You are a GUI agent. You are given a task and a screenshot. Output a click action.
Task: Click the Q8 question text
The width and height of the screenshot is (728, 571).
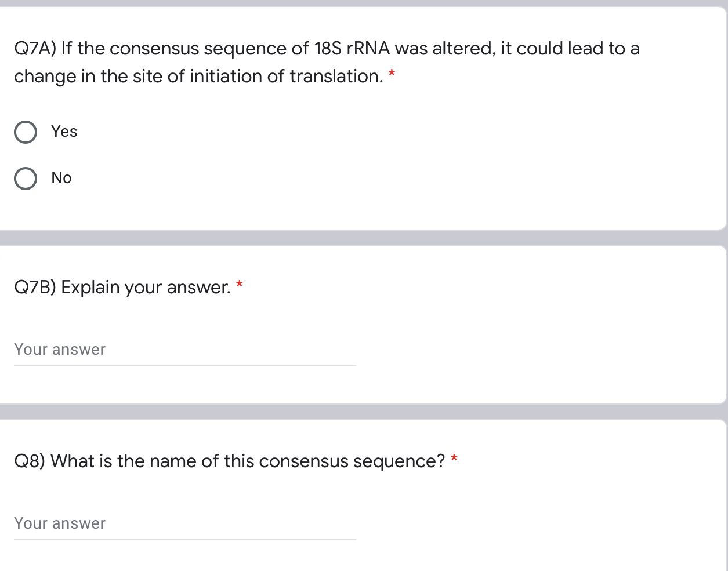pos(229,461)
